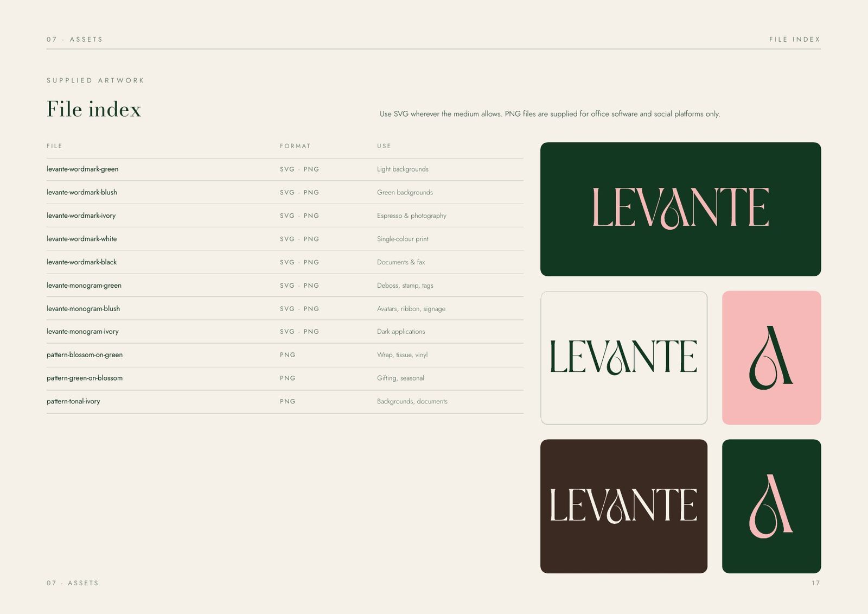Click 'Avatars, ribbon, signage' use cell
This screenshot has width=868, height=614.
(411, 309)
